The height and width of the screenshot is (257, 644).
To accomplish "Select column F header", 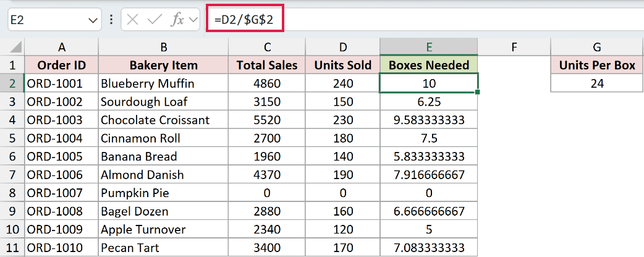I will point(514,47).
